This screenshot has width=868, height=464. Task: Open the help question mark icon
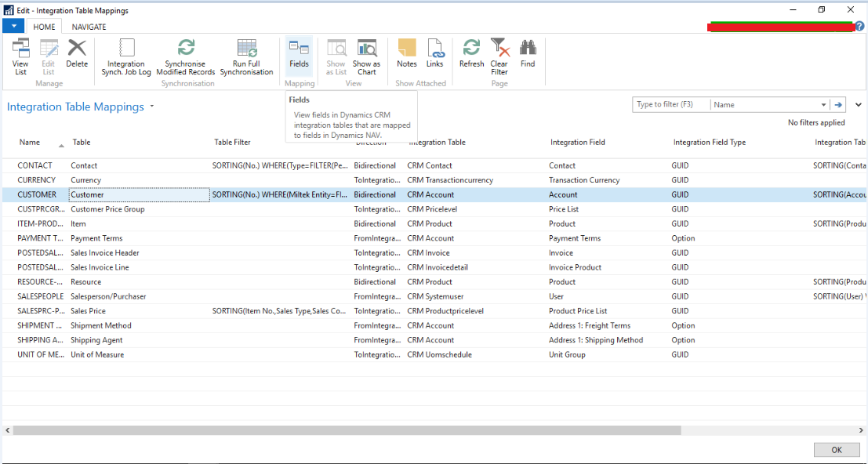(859, 26)
